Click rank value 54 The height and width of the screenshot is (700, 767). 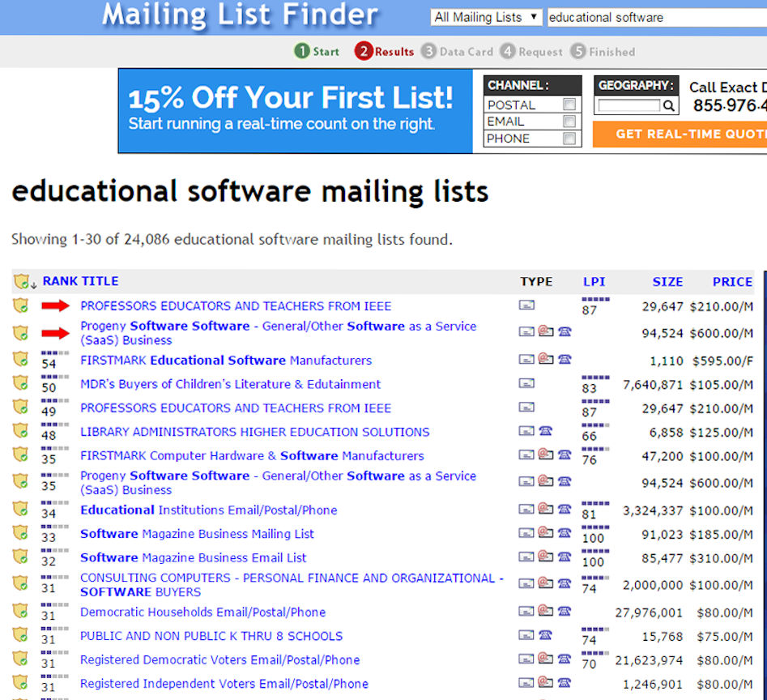49,364
